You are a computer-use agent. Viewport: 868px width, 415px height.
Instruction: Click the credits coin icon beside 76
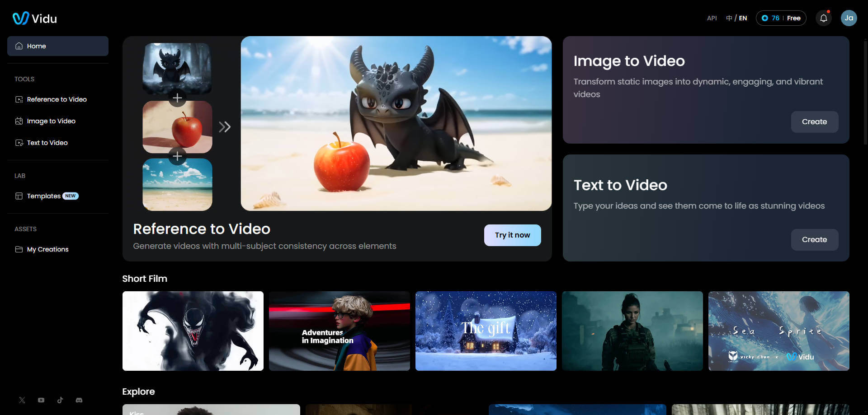click(x=765, y=18)
